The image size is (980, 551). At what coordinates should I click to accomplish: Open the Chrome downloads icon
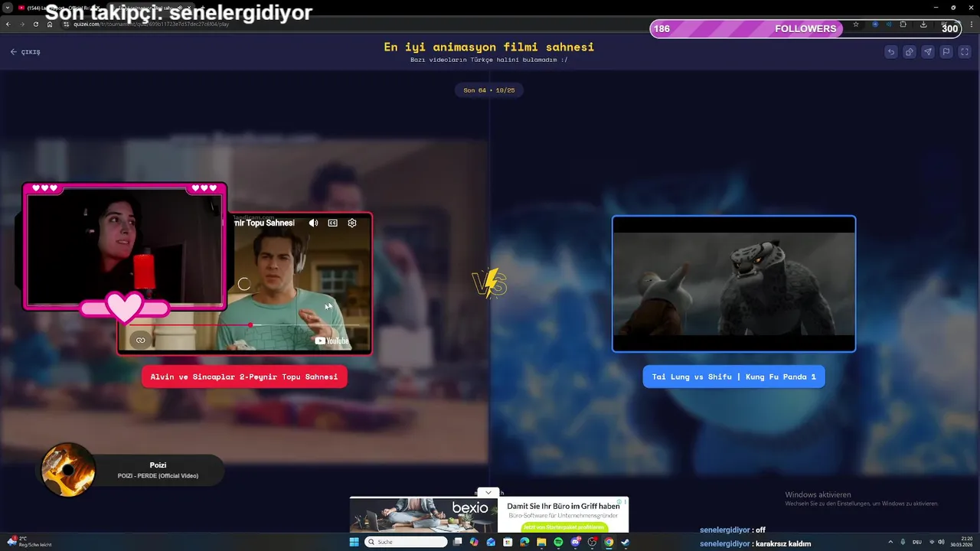coord(923,24)
